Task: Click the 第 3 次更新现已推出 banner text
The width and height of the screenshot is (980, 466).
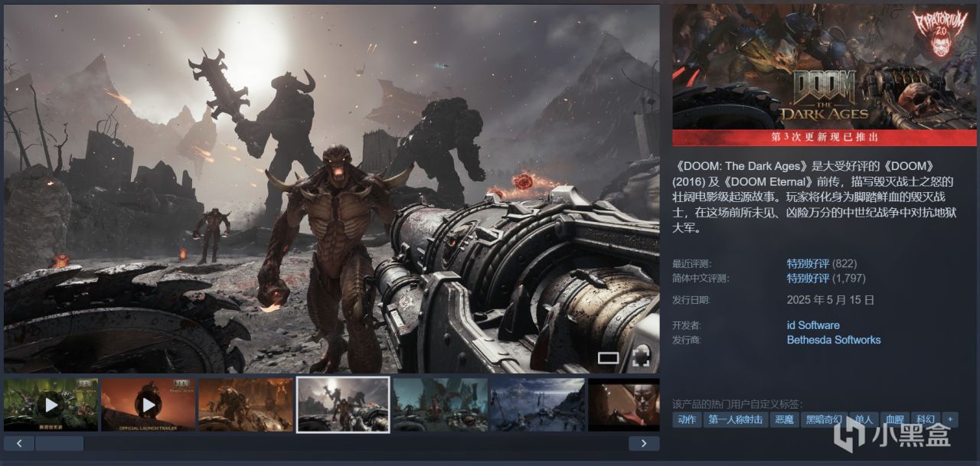Action: [825, 138]
